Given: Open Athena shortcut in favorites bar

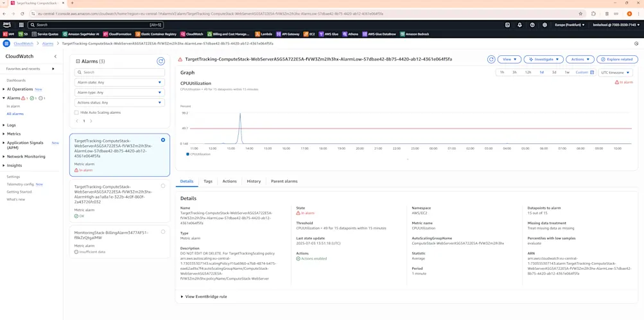Looking at the screenshot, I should [x=351, y=34].
